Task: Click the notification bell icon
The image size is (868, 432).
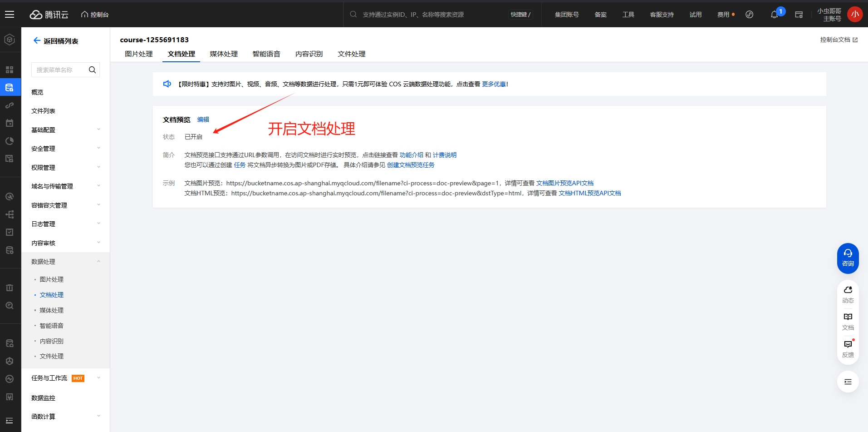Action: pyautogui.click(x=774, y=15)
